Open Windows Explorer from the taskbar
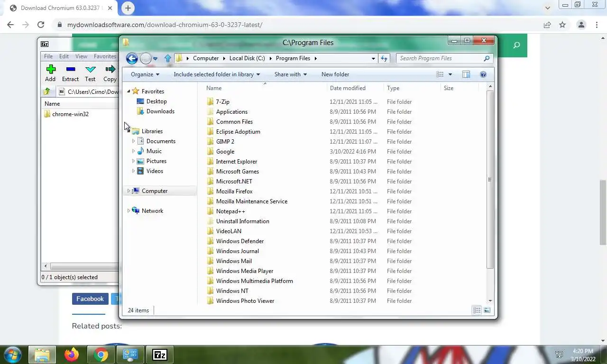 (x=42, y=355)
